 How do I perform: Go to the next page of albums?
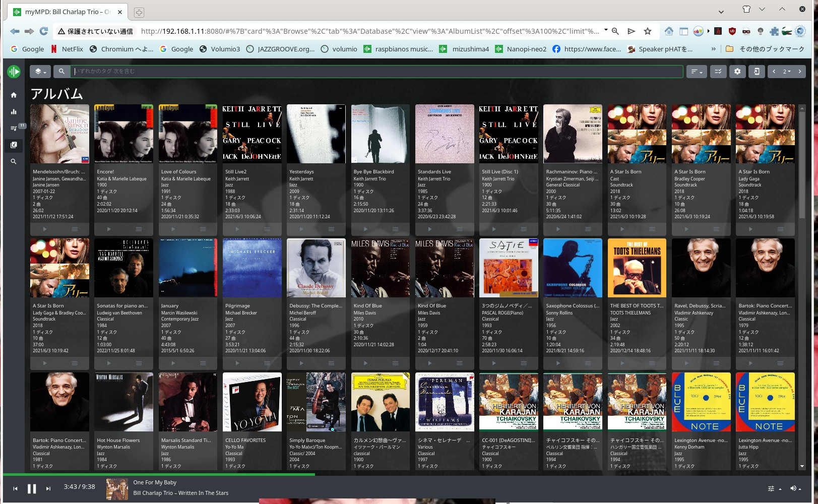(799, 72)
